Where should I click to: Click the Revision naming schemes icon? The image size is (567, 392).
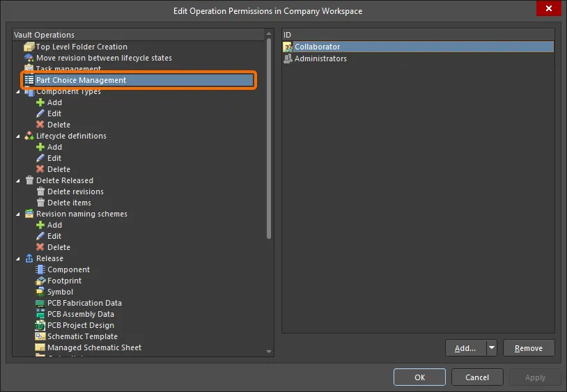29,214
